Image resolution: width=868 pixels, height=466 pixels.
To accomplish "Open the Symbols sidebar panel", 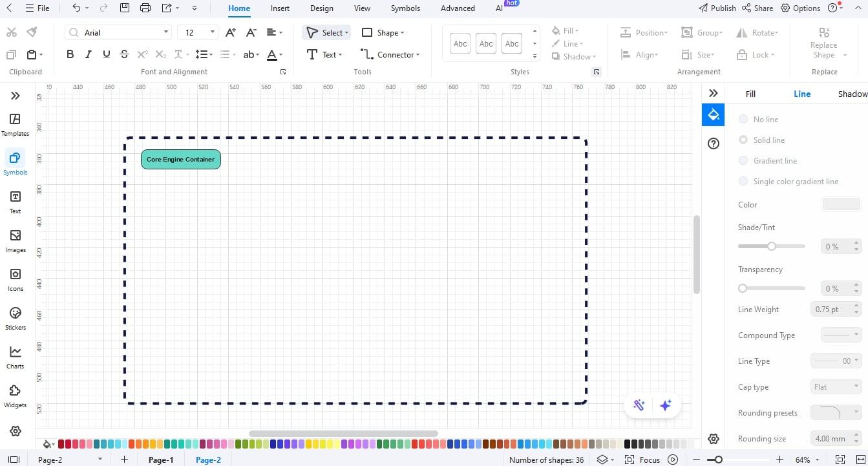I will click(16, 163).
